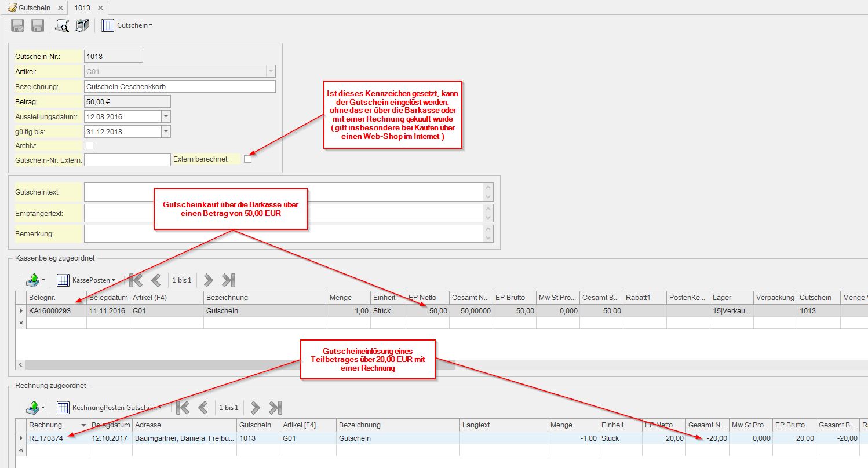
Task: Switch to the Gutschein tab
Action: pos(34,8)
